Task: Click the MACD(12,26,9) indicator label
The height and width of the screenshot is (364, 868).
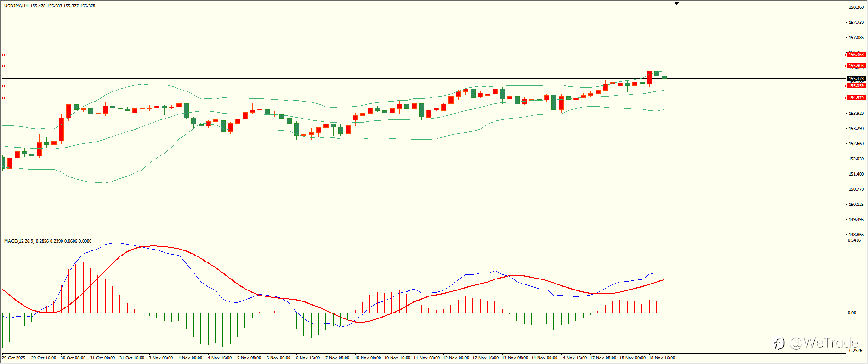Action: (x=19, y=241)
